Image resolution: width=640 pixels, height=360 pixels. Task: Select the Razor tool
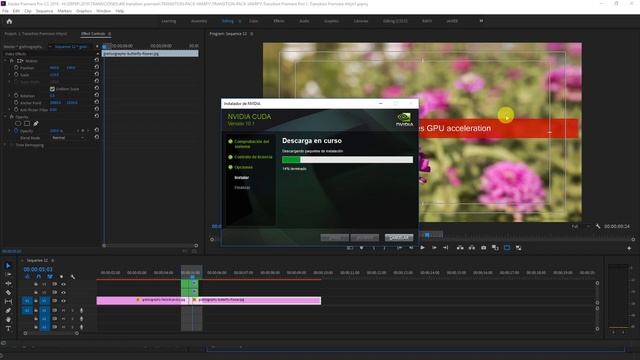(8, 292)
